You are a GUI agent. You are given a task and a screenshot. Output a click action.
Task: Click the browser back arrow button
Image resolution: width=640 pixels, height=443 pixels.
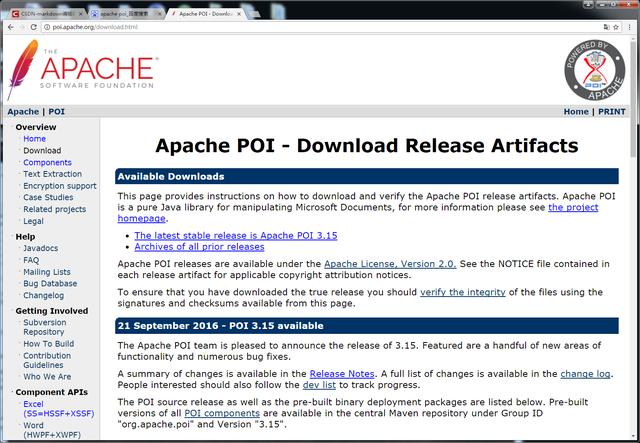click(x=10, y=26)
